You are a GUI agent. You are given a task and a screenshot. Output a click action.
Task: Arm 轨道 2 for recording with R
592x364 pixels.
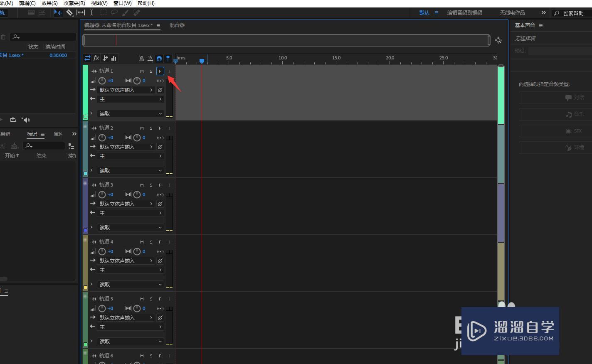pyautogui.click(x=160, y=128)
